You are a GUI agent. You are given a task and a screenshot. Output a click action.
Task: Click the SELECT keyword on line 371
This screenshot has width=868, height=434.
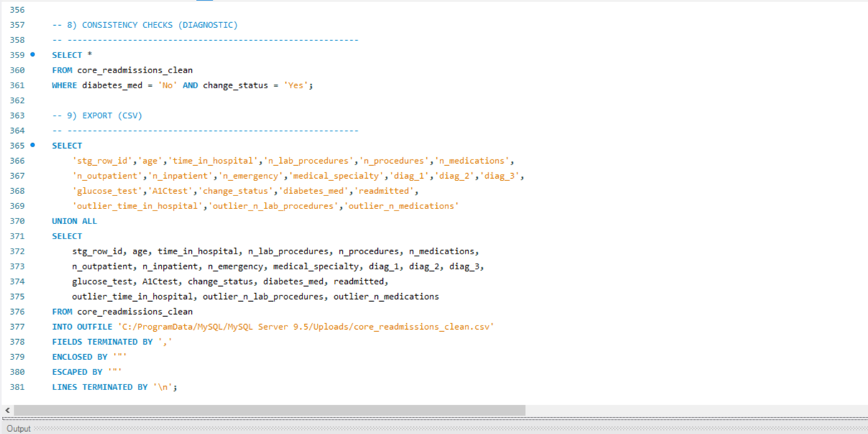click(67, 236)
